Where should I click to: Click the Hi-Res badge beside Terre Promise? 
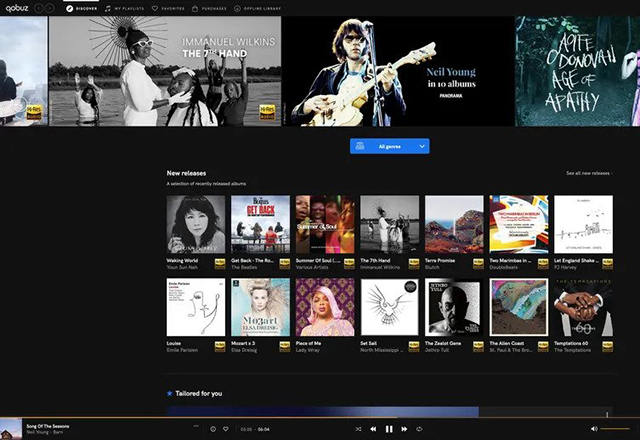point(478,264)
